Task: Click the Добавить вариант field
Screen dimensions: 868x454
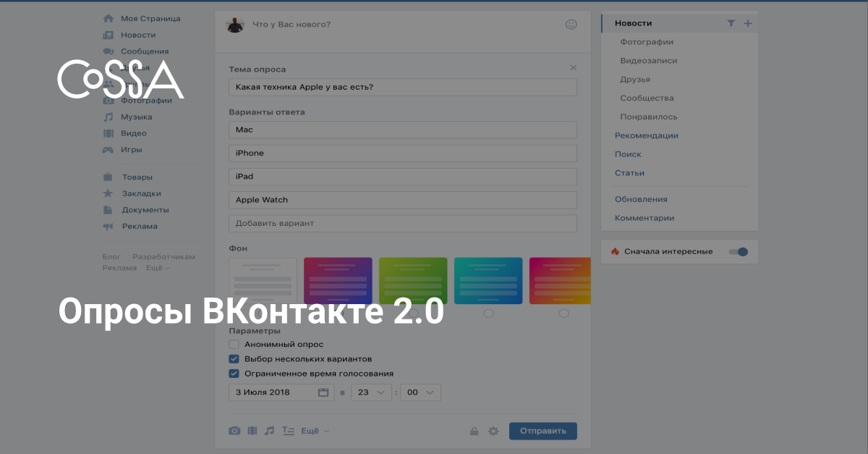Action: coord(403,223)
